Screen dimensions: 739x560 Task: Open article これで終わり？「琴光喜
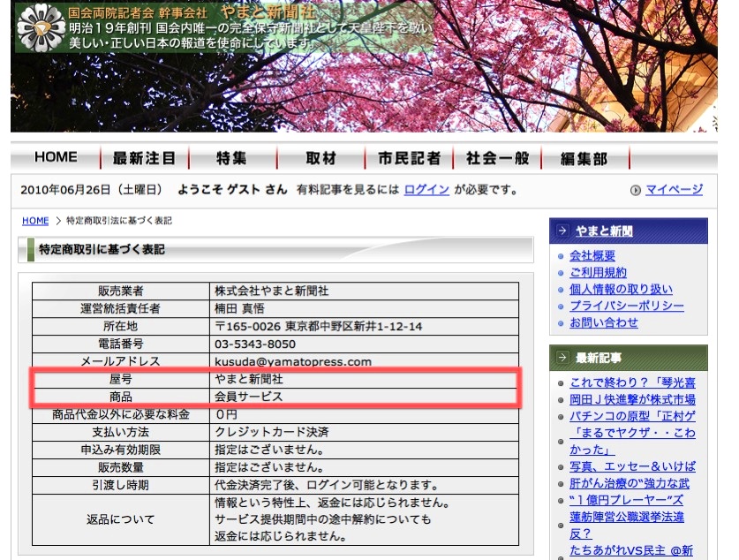tap(632, 382)
